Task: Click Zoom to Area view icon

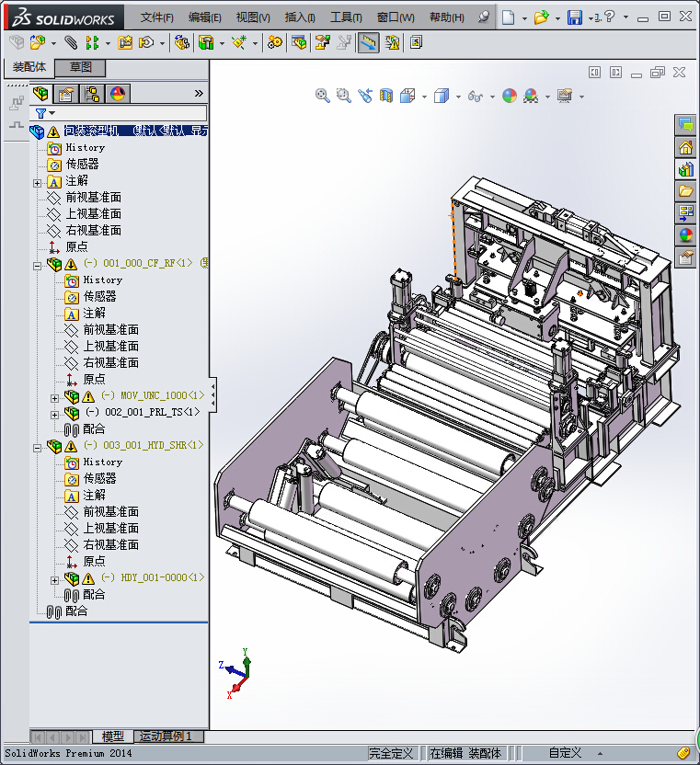Action: [344, 96]
